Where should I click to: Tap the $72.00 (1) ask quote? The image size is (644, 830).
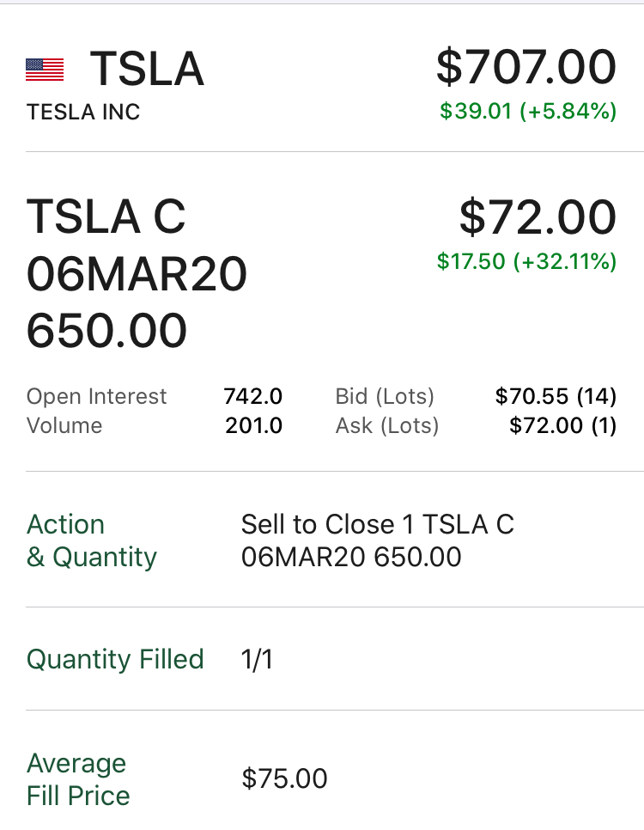562,425
